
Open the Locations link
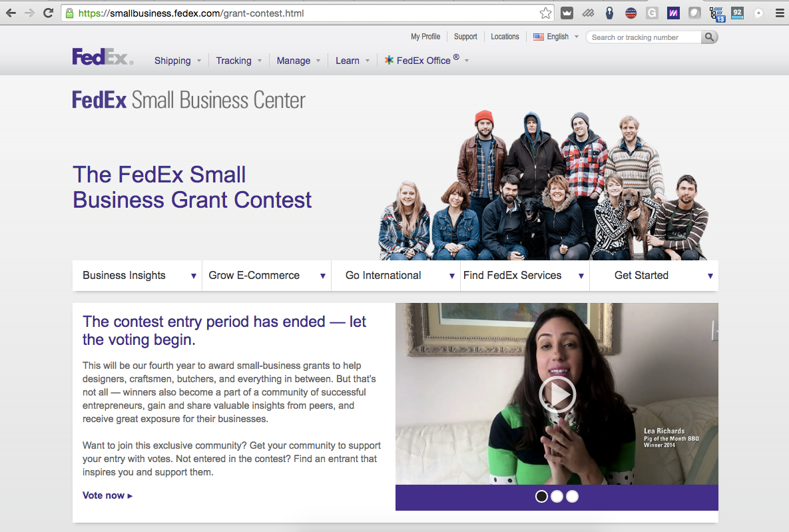tap(505, 37)
